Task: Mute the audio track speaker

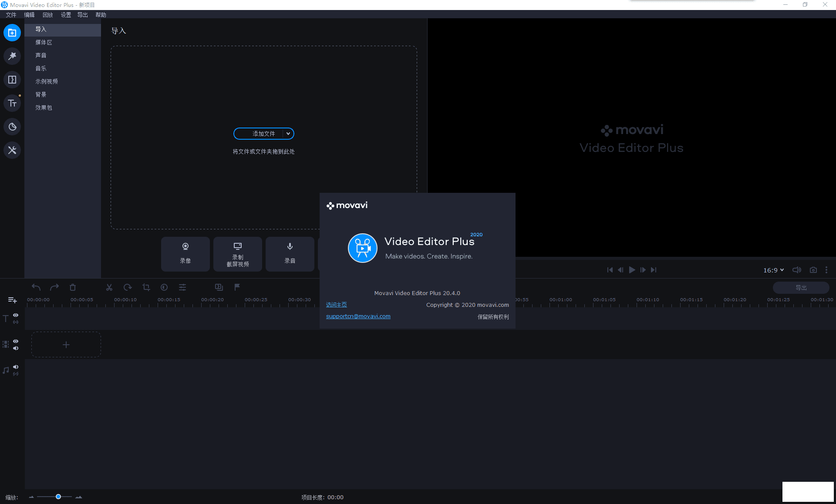Action: [x=16, y=367]
